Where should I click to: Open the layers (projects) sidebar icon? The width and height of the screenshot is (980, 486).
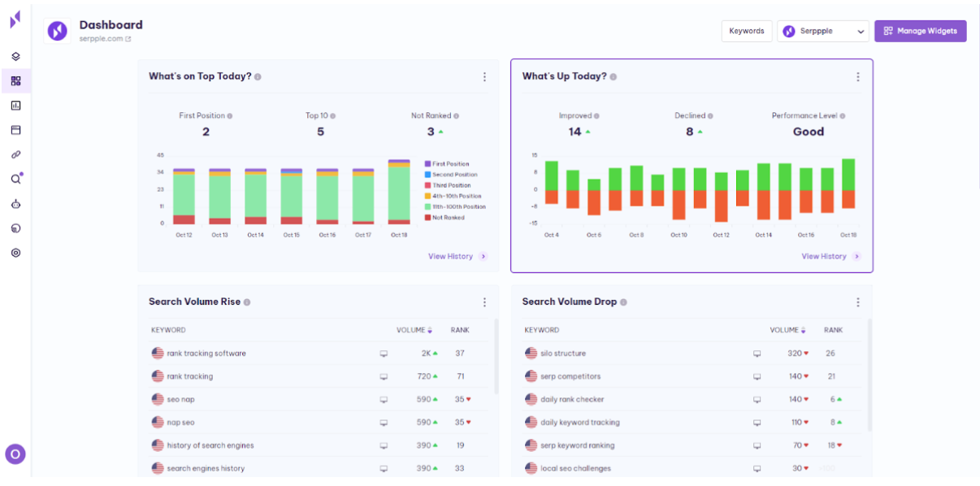15,57
